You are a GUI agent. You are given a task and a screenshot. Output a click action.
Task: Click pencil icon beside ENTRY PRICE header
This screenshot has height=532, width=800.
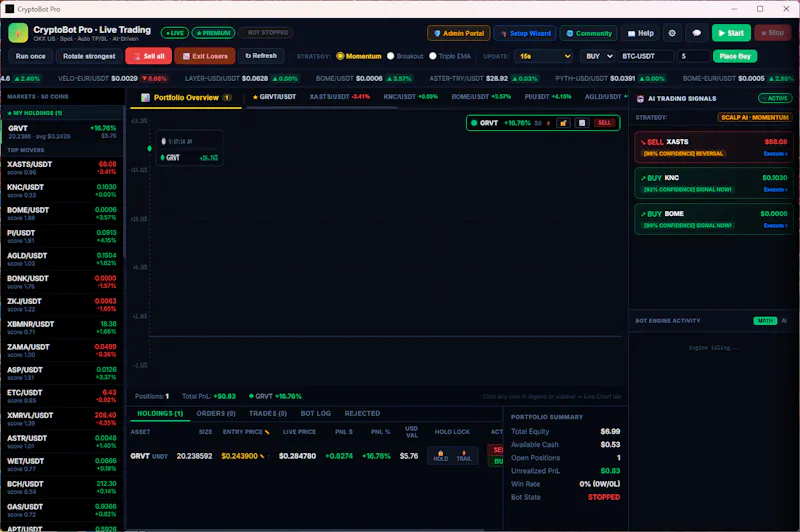click(267, 432)
